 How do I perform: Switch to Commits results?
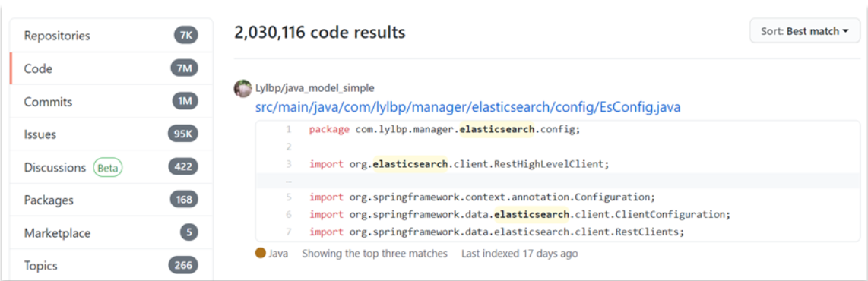(111, 102)
